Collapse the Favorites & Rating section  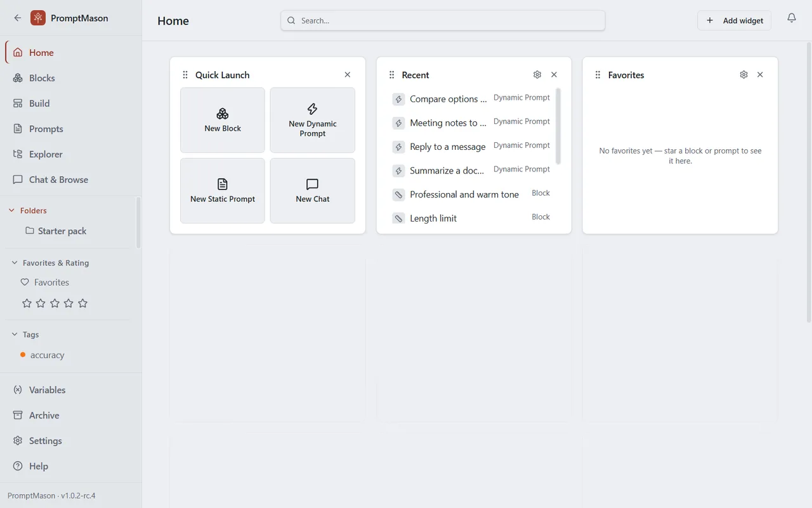click(x=15, y=263)
